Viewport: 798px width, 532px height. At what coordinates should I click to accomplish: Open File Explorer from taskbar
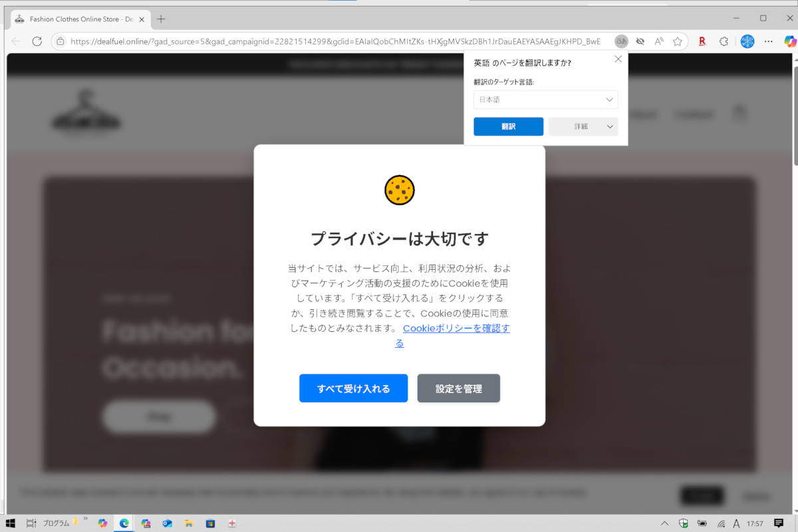tap(189, 523)
